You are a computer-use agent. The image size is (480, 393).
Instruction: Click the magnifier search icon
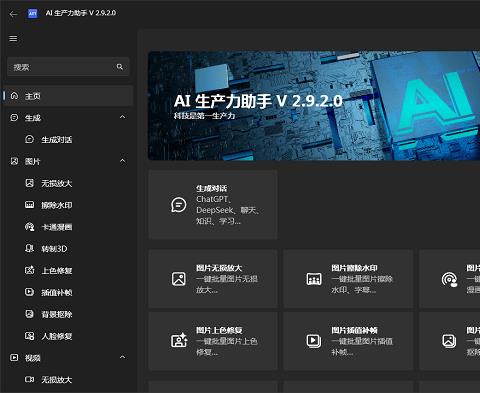click(x=120, y=67)
